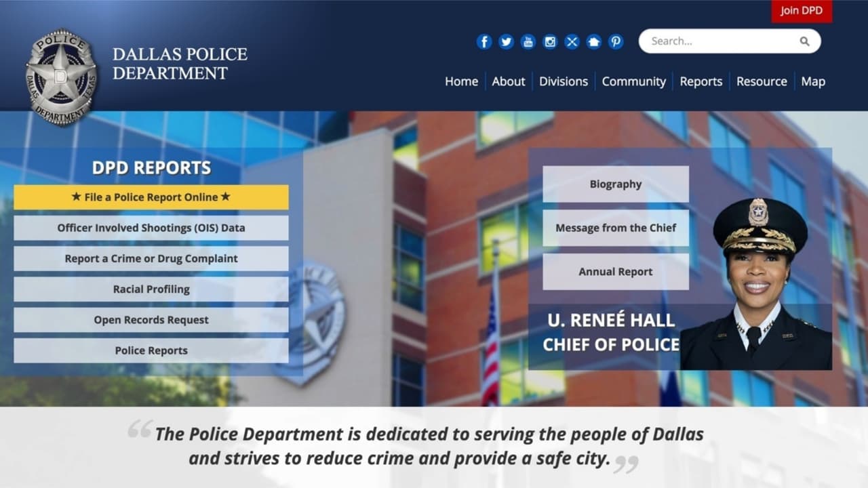The height and width of the screenshot is (488, 868).
Task: File a Police Report Online
Action: 150,197
